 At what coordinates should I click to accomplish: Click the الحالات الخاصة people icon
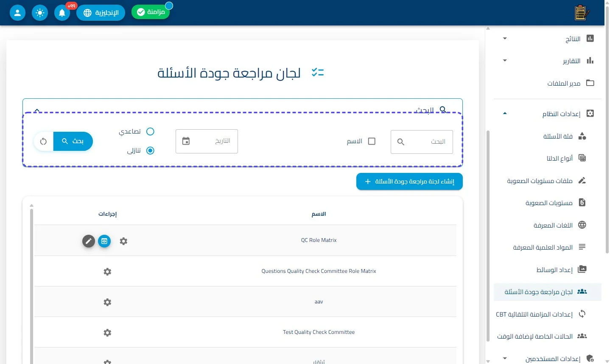pyautogui.click(x=582, y=336)
